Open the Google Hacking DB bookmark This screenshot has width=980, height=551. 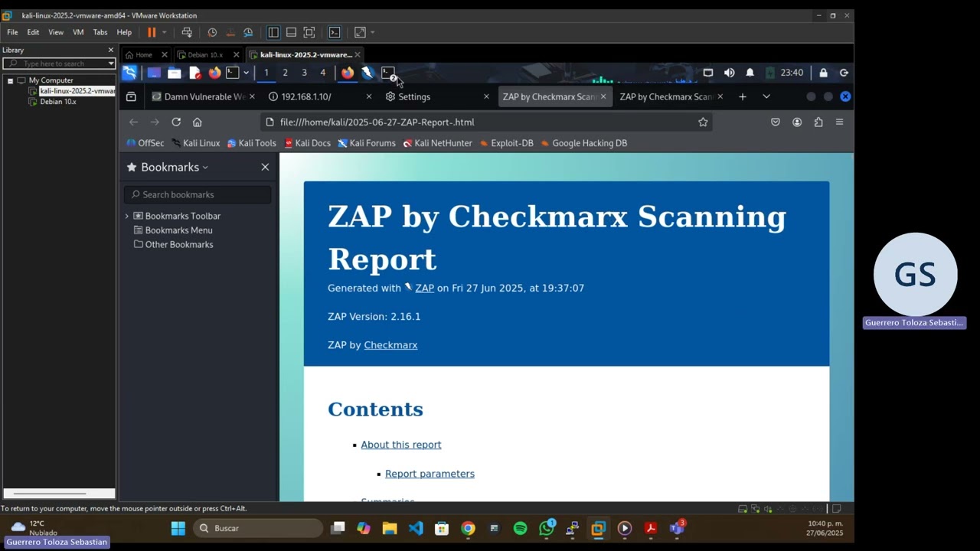point(584,143)
